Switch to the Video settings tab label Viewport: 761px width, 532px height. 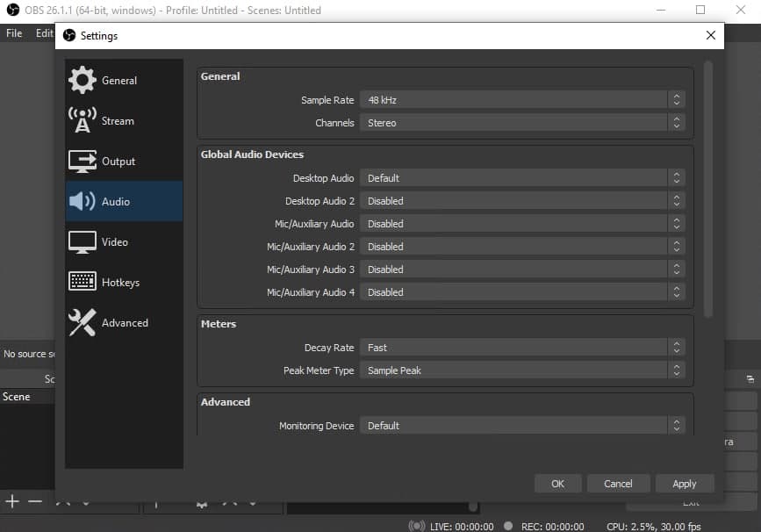tap(115, 241)
